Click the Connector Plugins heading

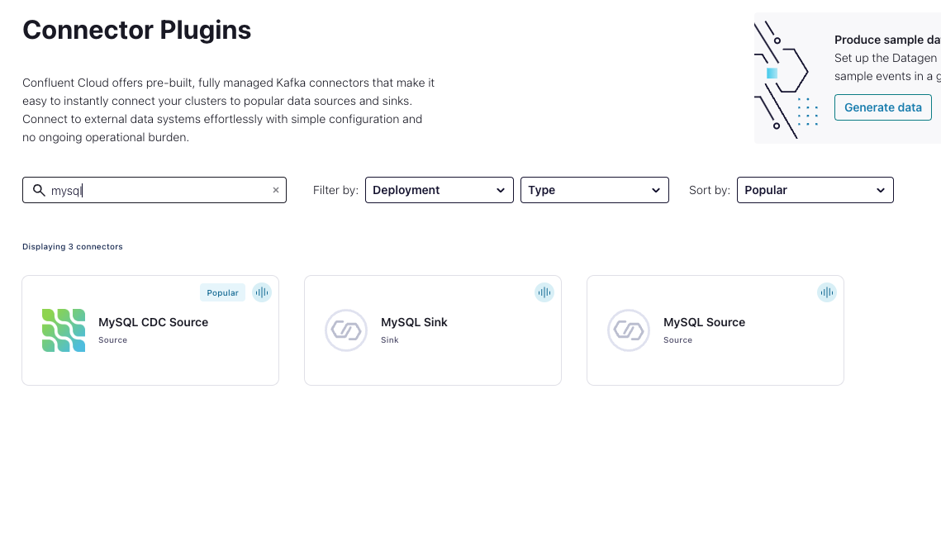pyautogui.click(x=137, y=30)
